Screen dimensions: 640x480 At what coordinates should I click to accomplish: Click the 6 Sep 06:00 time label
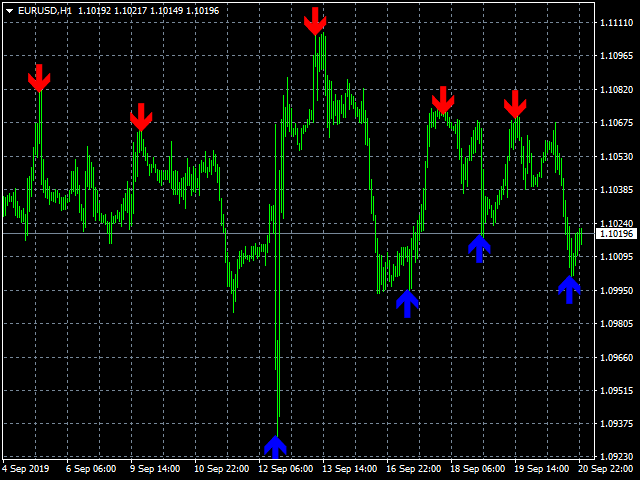pos(91,469)
